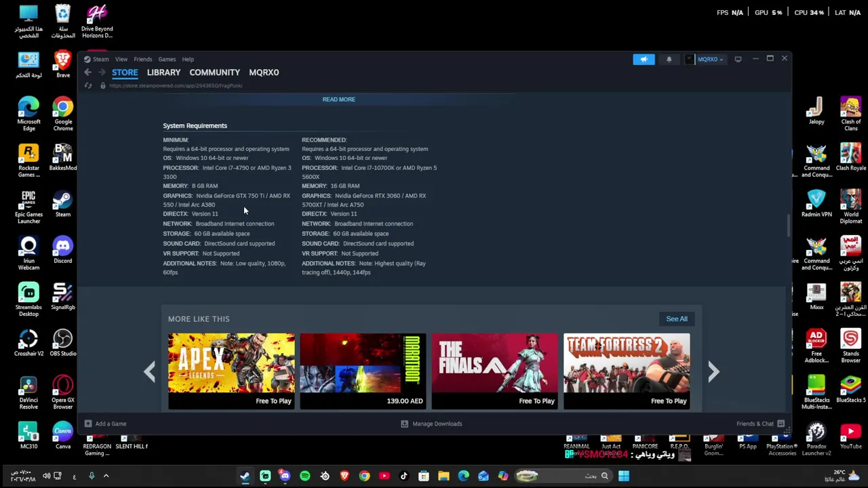Open the Team Fortress 2 game card

(x=626, y=371)
